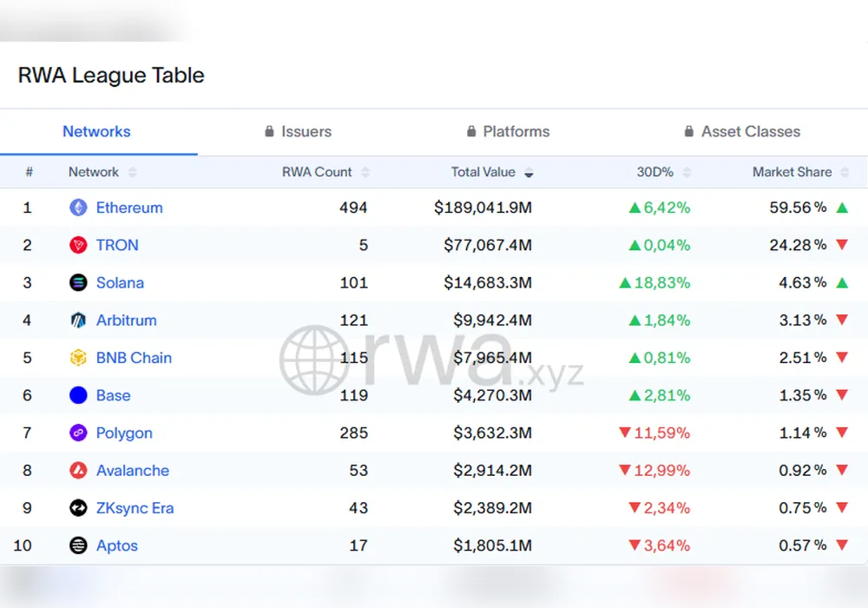
Task: Open the locked Asset Classes tab
Action: [x=742, y=132]
